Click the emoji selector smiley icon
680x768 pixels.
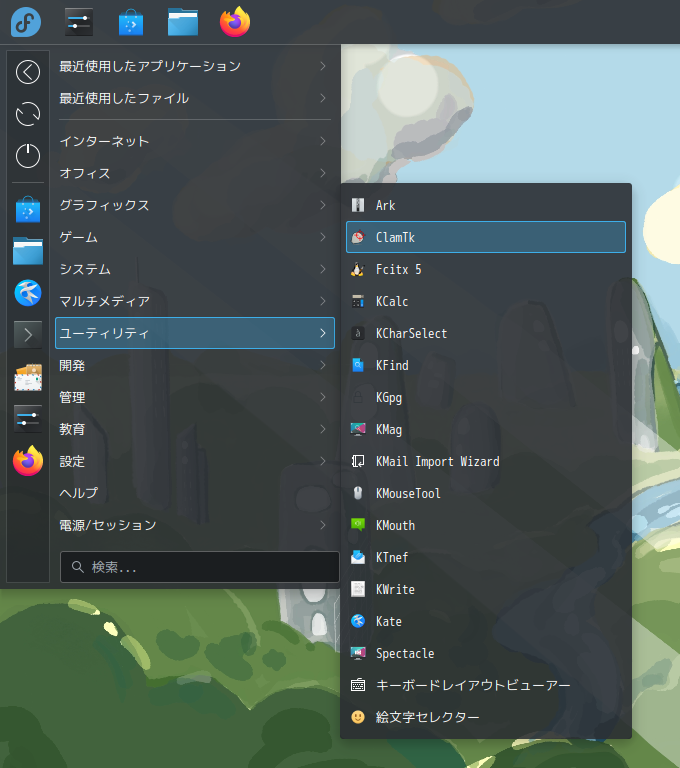click(x=358, y=718)
